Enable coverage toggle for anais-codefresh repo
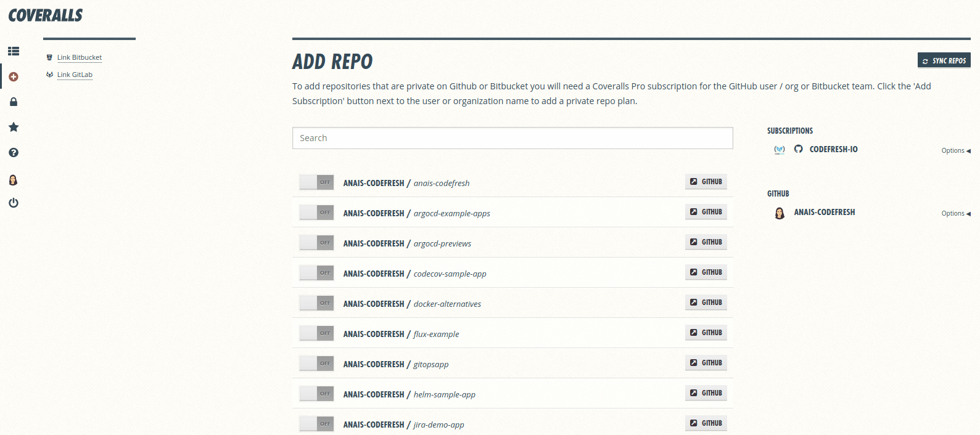This screenshot has height=435, width=980. coord(316,182)
